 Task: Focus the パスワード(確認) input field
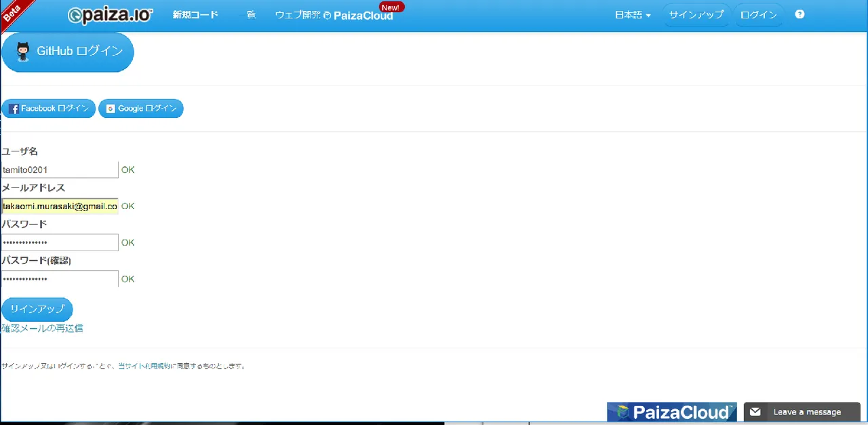coord(60,279)
